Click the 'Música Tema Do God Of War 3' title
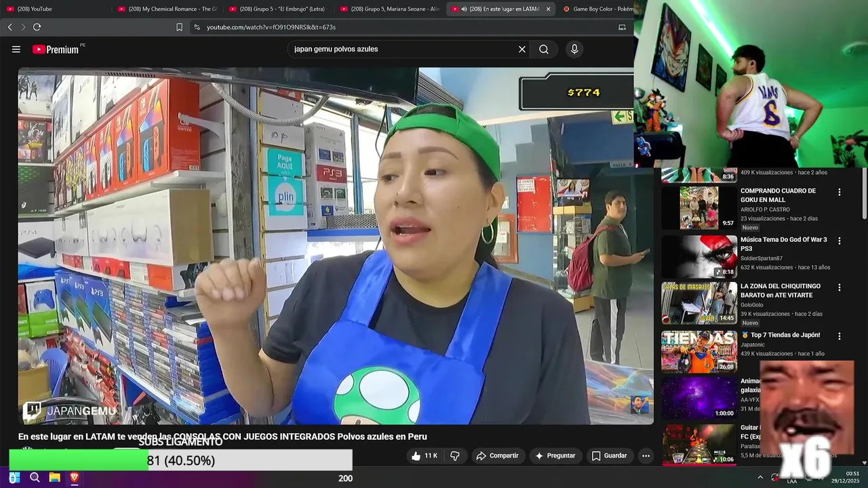 coord(784,244)
